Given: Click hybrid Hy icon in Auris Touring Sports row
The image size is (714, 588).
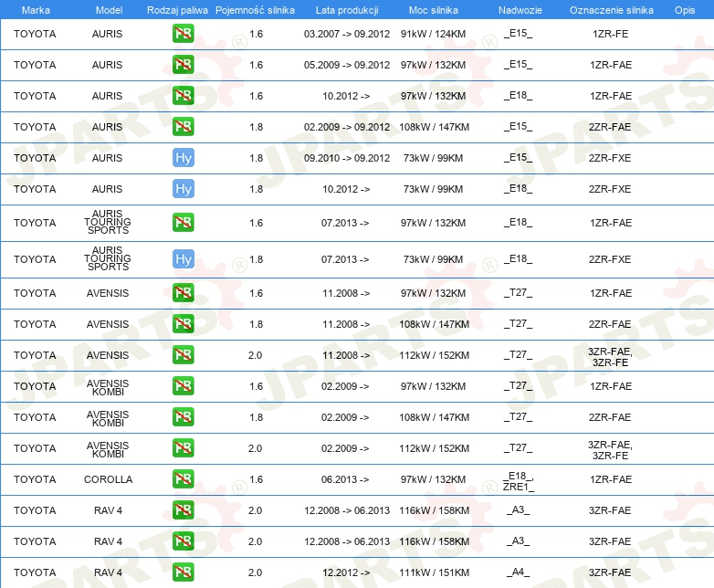Looking at the screenshot, I should 183,259.
